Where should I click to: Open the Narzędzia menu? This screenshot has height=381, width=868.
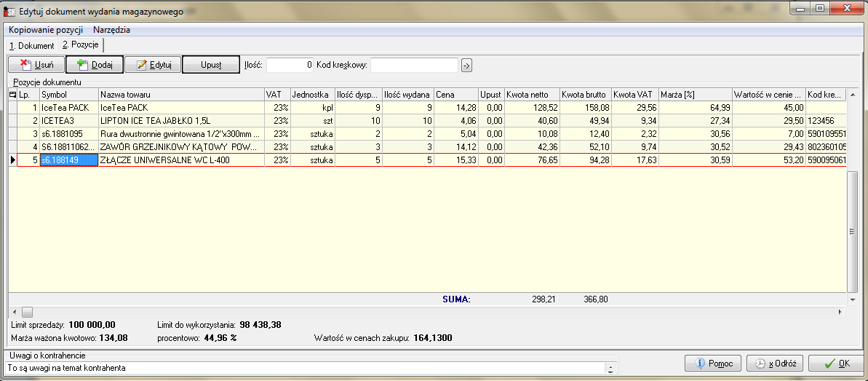coord(112,30)
